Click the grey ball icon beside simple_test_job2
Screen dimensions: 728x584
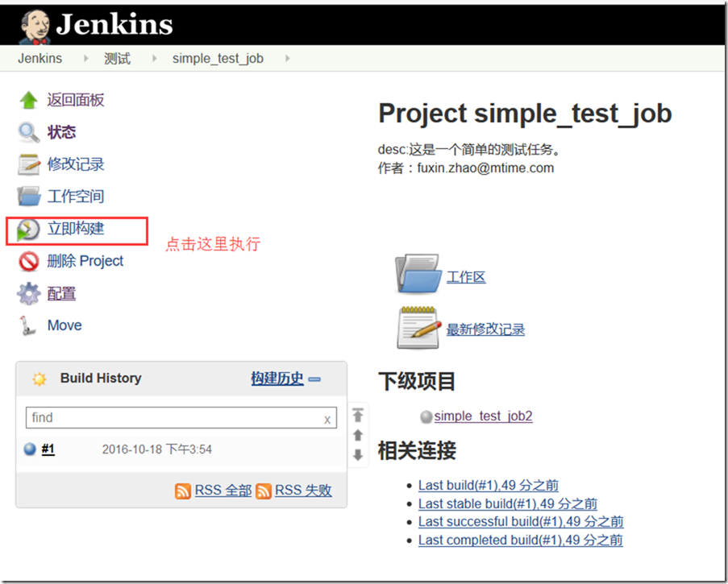coord(426,416)
